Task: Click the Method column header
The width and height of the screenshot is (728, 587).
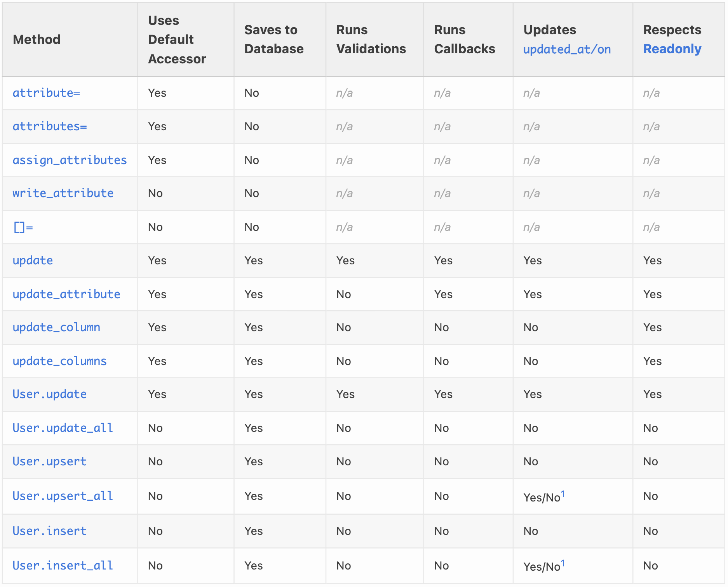Action: point(37,39)
